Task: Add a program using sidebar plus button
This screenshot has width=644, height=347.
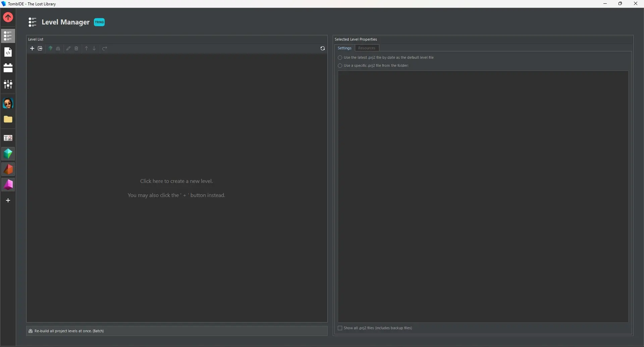Action: coord(8,201)
